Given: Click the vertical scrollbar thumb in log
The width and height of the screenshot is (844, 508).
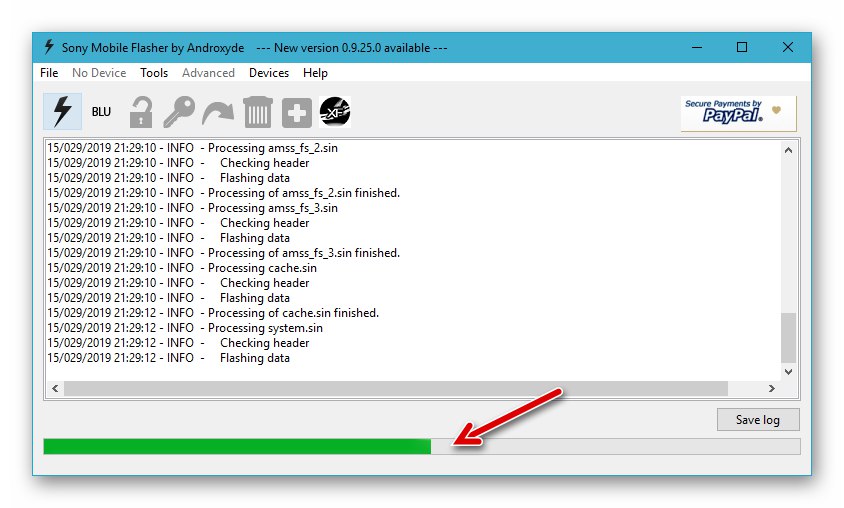Looking at the screenshot, I should [789, 337].
